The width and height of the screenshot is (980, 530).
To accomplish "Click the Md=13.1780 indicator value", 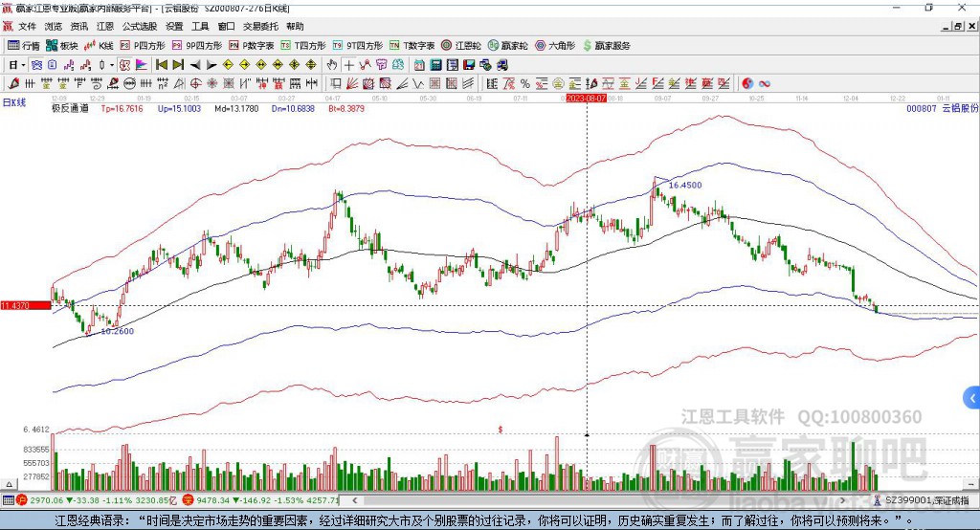I will [x=236, y=108].
